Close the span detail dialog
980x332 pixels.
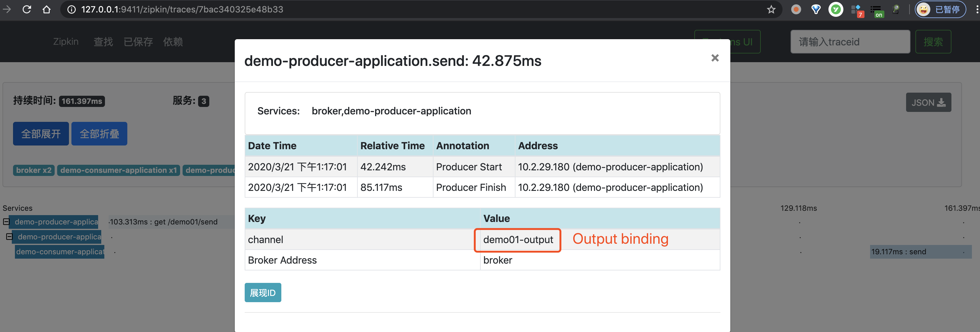click(715, 58)
